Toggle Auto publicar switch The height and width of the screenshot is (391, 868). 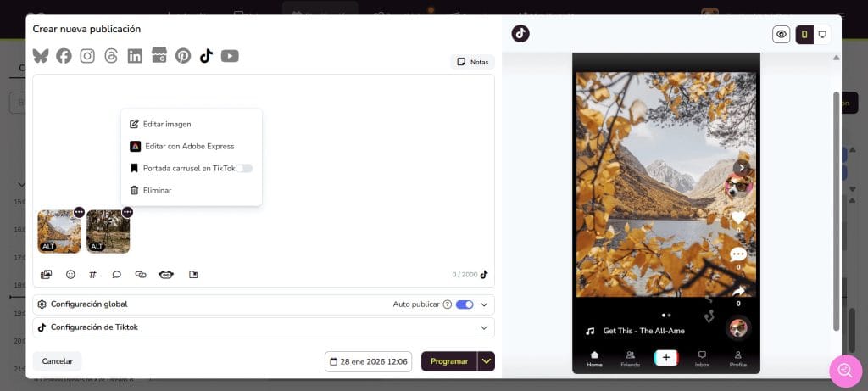[x=465, y=304]
